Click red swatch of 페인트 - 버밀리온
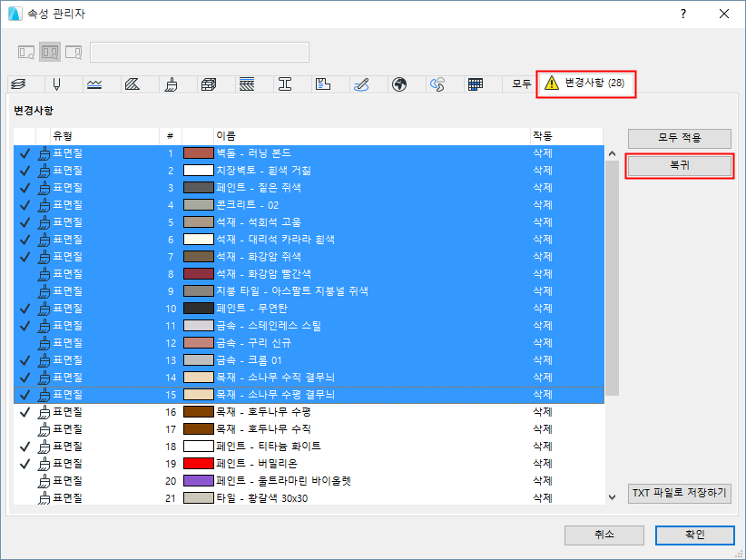The image size is (746, 560). [199, 464]
